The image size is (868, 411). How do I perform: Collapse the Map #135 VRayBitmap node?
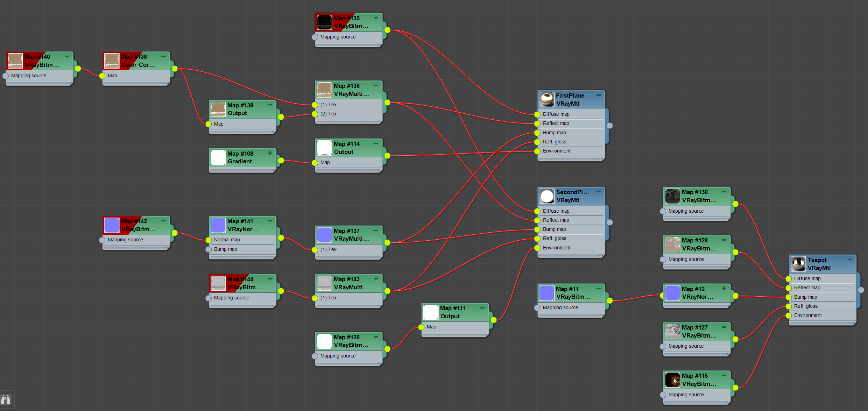(376, 18)
